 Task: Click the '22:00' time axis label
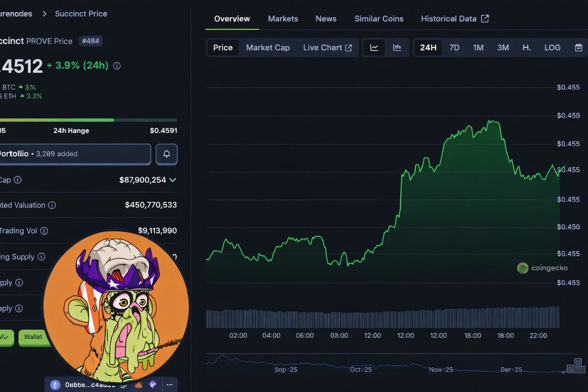coord(539,336)
